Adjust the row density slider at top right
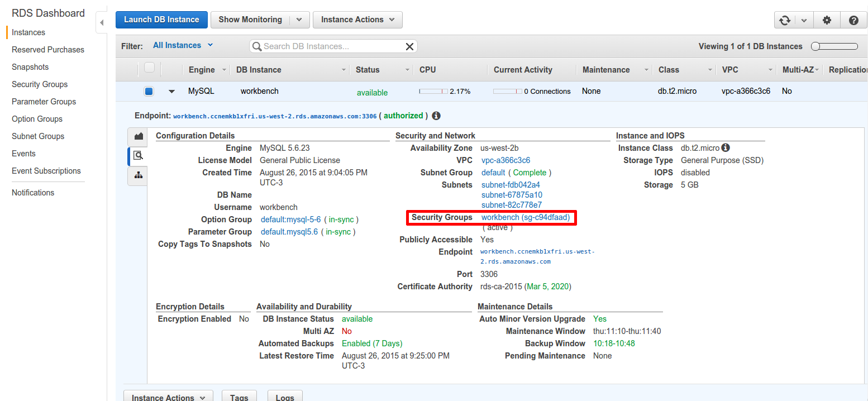 click(x=834, y=46)
